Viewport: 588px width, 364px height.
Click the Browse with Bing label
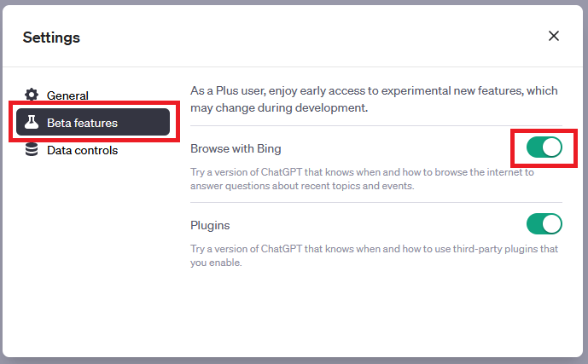point(236,148)
